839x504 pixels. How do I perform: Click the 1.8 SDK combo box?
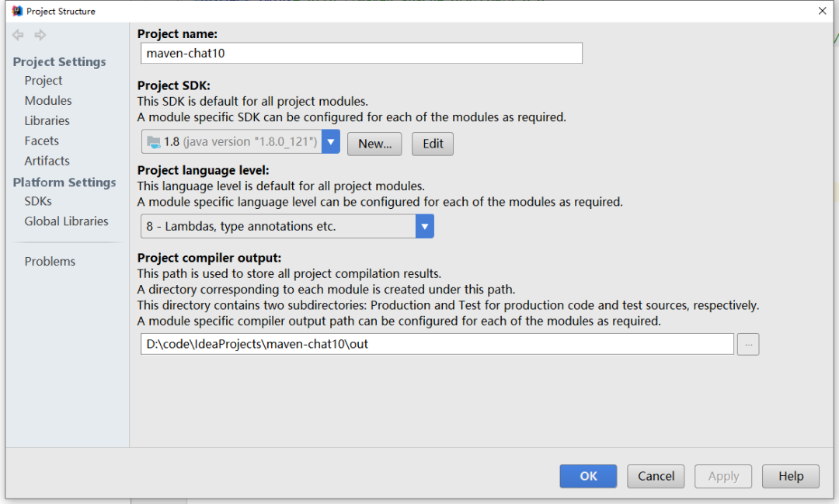pos(232,142)
